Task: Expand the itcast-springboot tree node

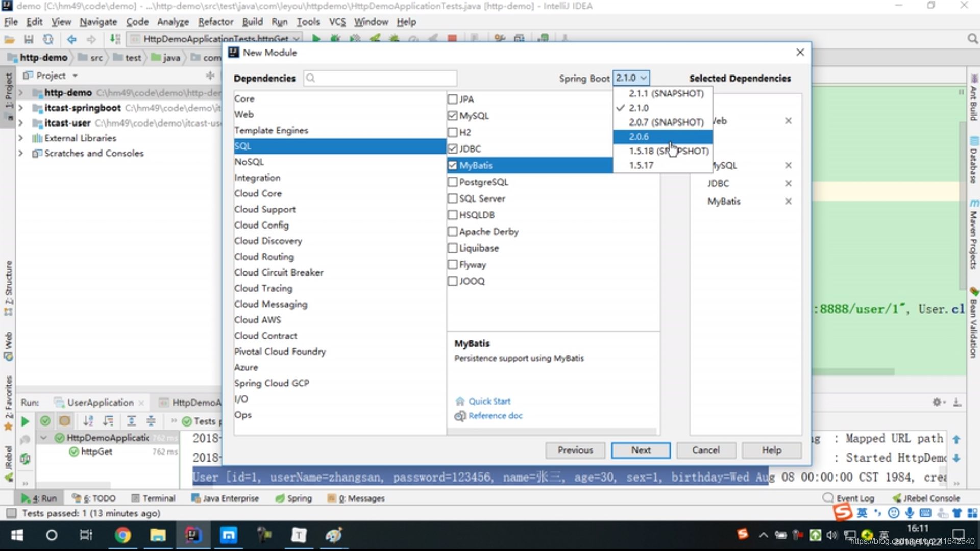Action: [x=20, y=108]
